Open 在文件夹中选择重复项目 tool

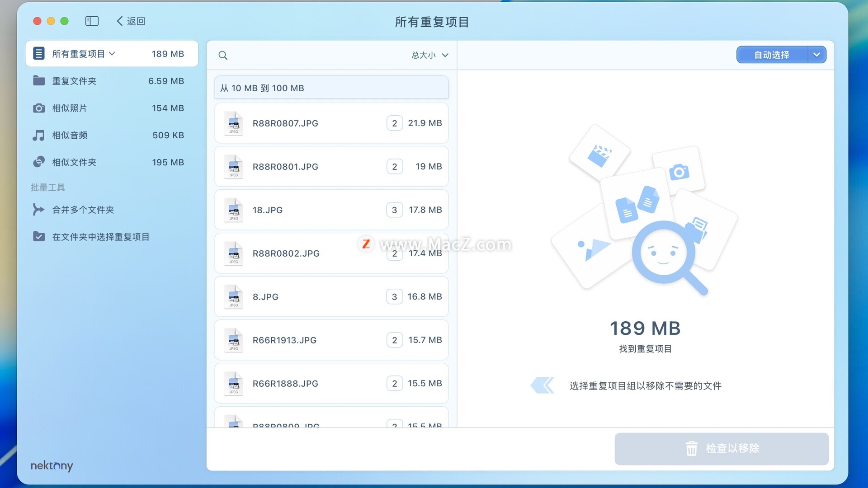click(100, 237)
